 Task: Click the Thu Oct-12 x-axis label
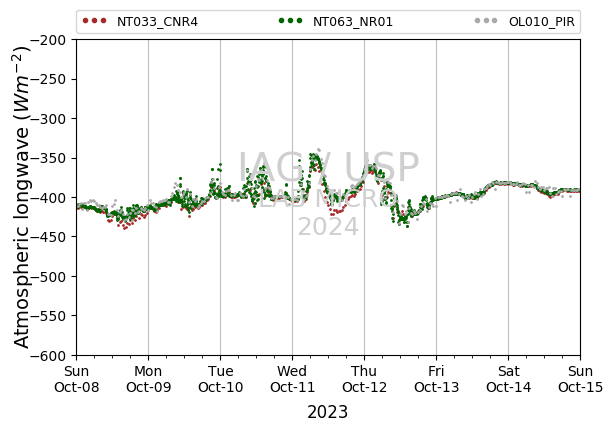[364, 379]
